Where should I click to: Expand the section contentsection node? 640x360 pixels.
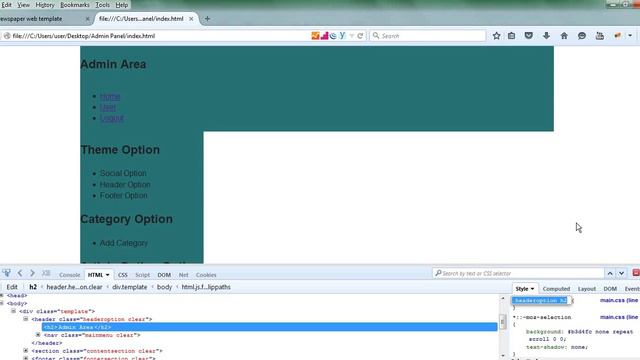tap(26, 351)
